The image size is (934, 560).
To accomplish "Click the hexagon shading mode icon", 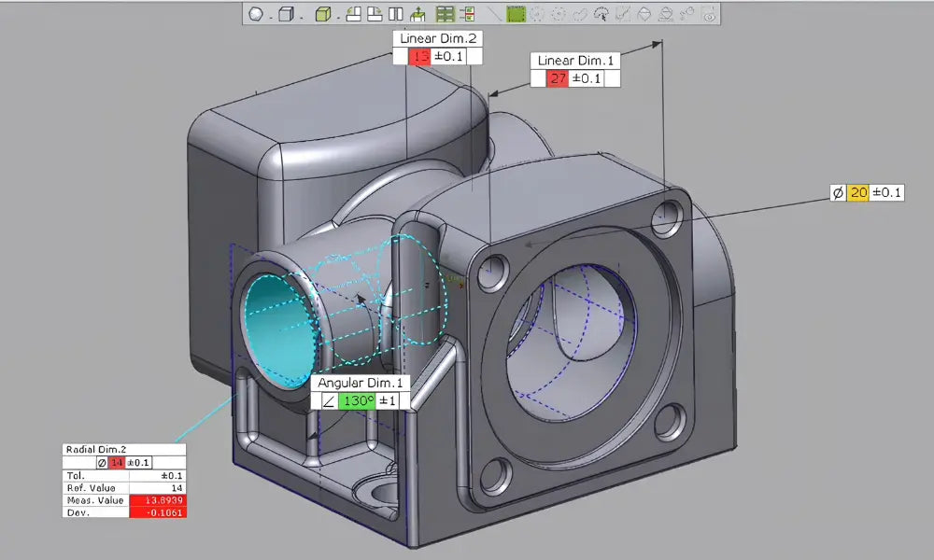I will 256,14.
